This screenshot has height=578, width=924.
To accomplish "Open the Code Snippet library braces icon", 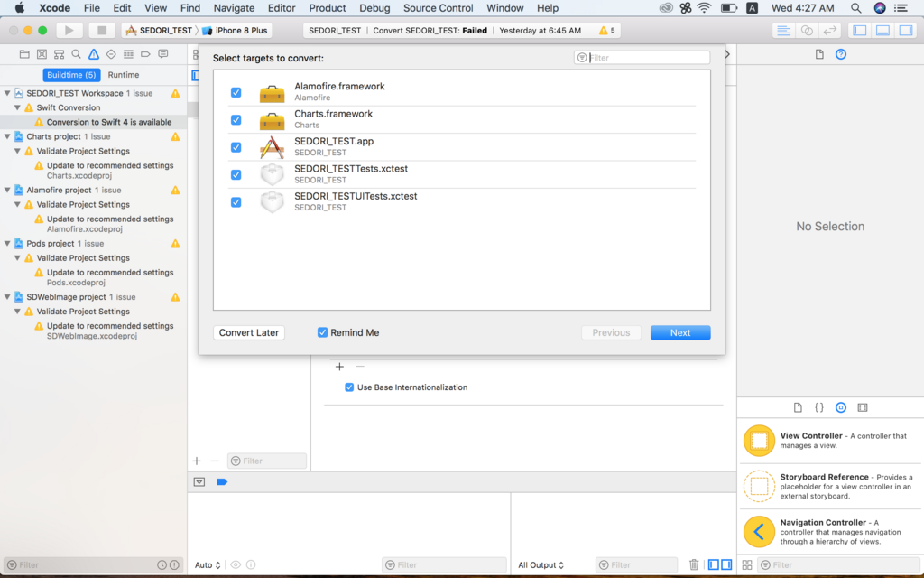I will tap(819, 407).
